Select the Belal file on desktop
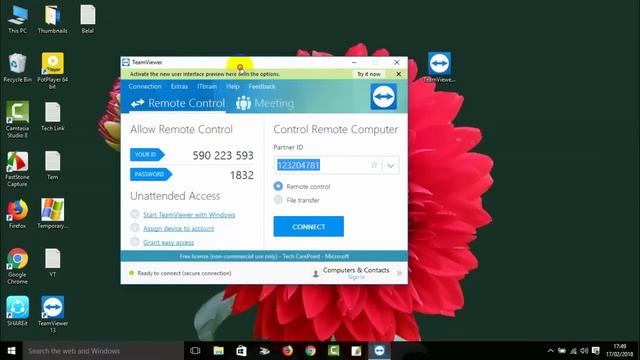Screen dimensions: 640x360 pos(87,18)
